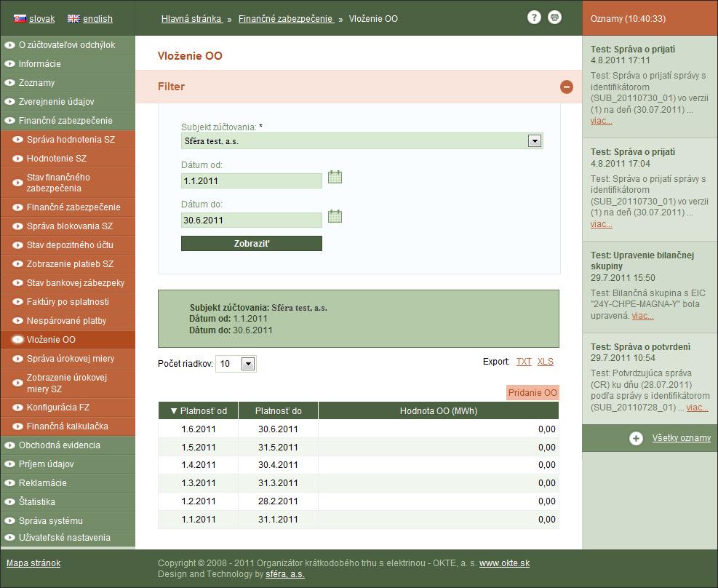Expand Príjem údajov menu section

68,464
